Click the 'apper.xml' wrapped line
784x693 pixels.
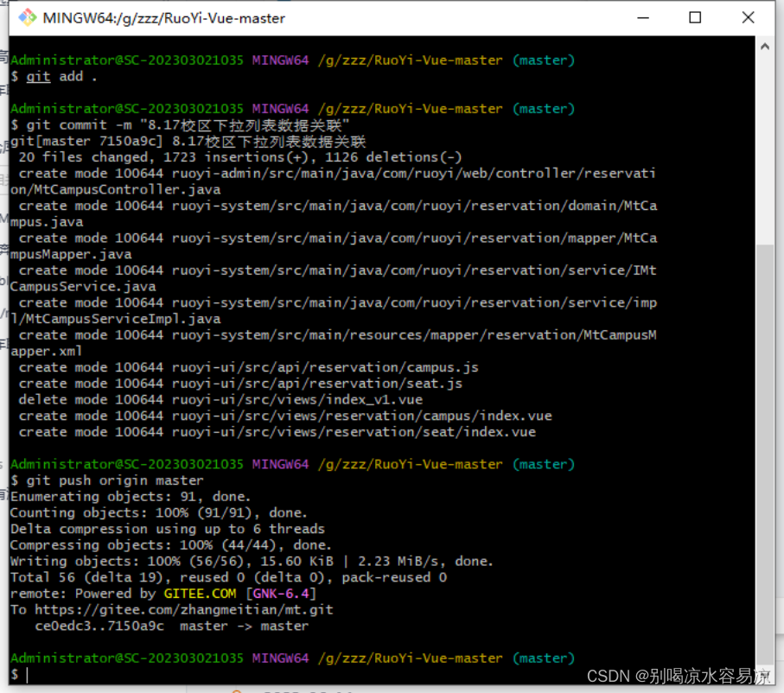click(47, 351)
